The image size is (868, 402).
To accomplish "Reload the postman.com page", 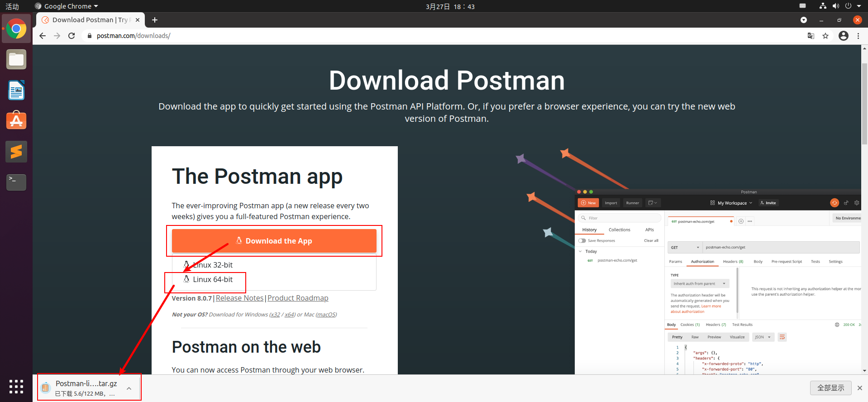I will [x=72, y=36].
